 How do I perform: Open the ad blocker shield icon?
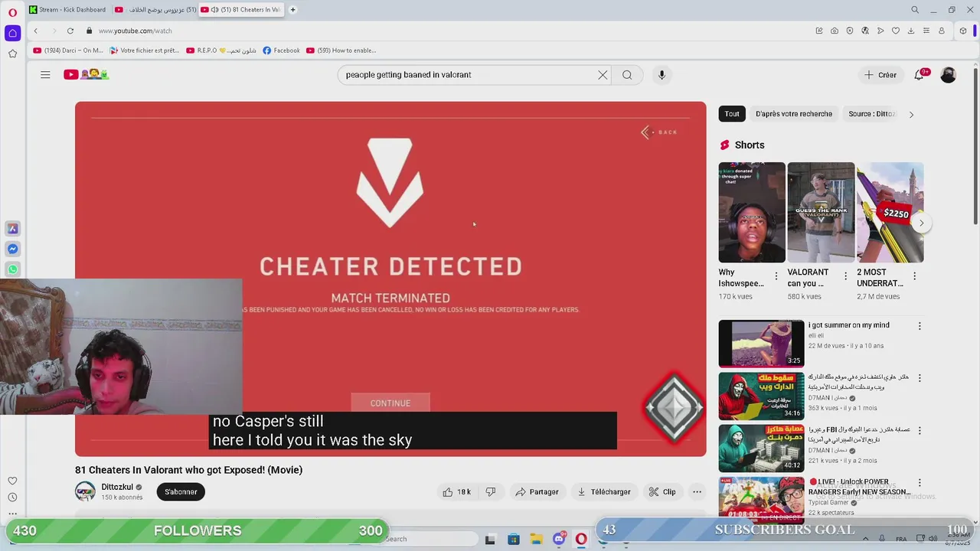pos(850,31)
